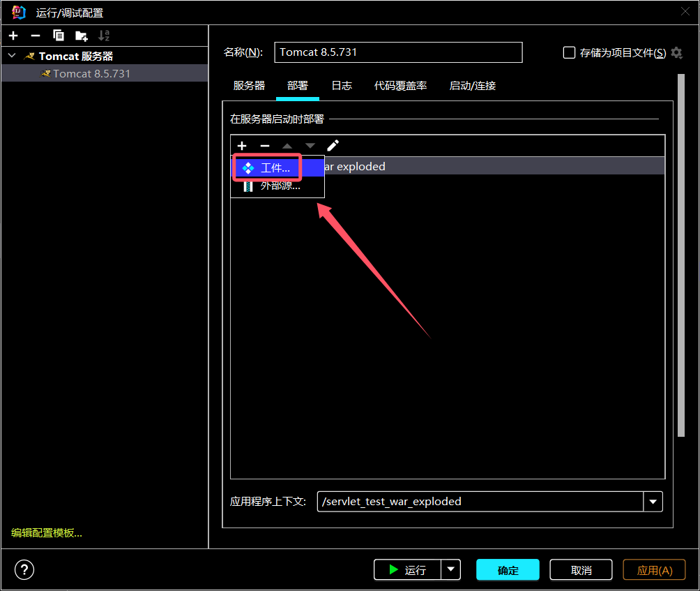Screen dimensions: 700x591
Task: Switch to the 代码覆盖率 tab
Action: click(400, 85)
